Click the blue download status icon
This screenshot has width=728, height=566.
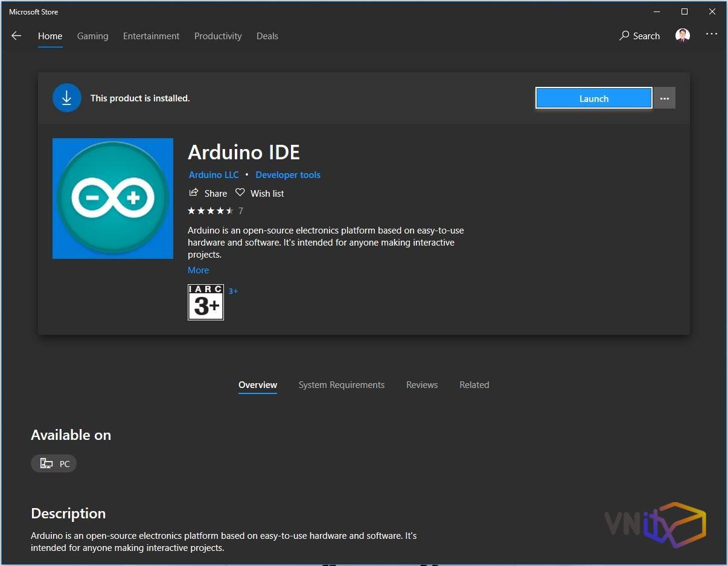click(x=66, y=98)
